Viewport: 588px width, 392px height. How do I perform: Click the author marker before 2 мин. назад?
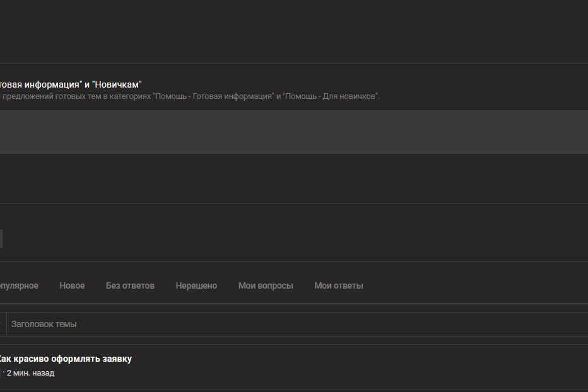[x=1, y=373]
